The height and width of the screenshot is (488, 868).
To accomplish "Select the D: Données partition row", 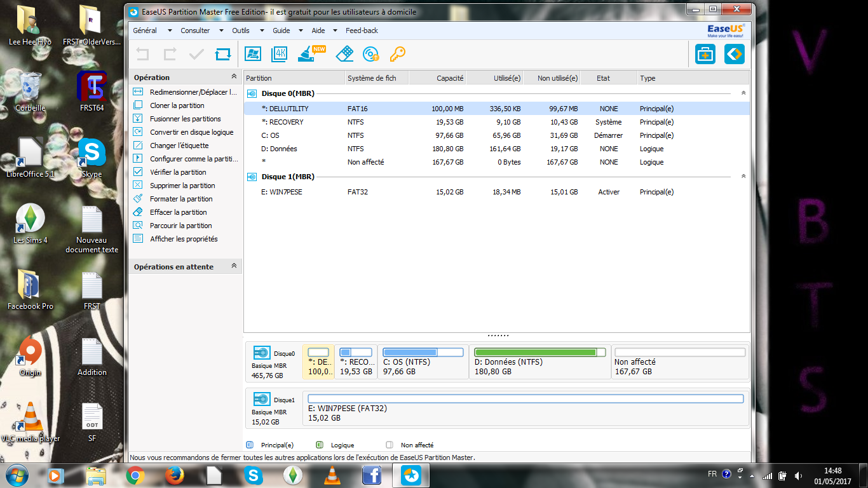I will point(496,149).
